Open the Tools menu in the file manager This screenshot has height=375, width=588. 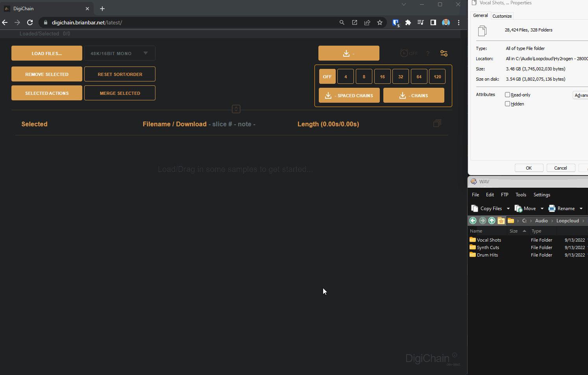tap(521, 195)
